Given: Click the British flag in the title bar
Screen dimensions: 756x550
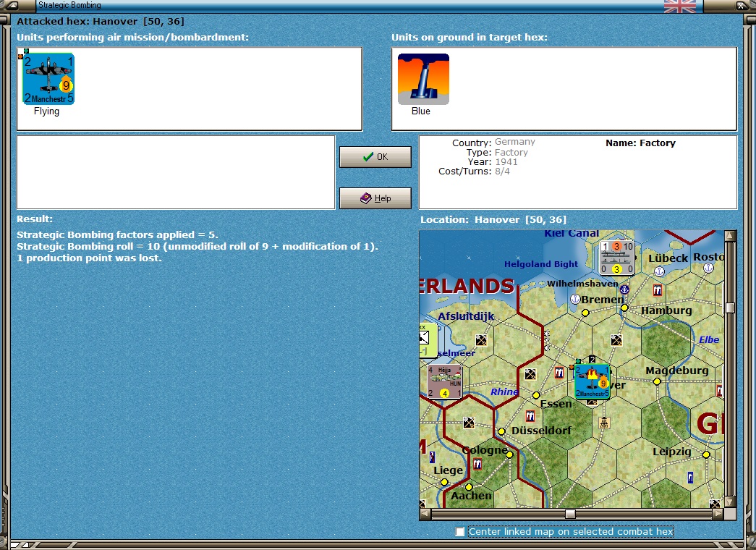Looking at the screenshot, I should (680, 7).
